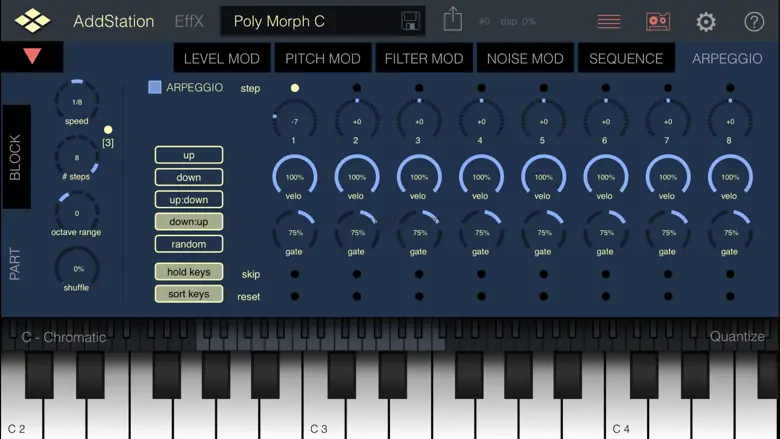Click the AddStation diamond logo icon
This screenshot has height=439, width=780.
pyautogui.click(x=32, y=21)
